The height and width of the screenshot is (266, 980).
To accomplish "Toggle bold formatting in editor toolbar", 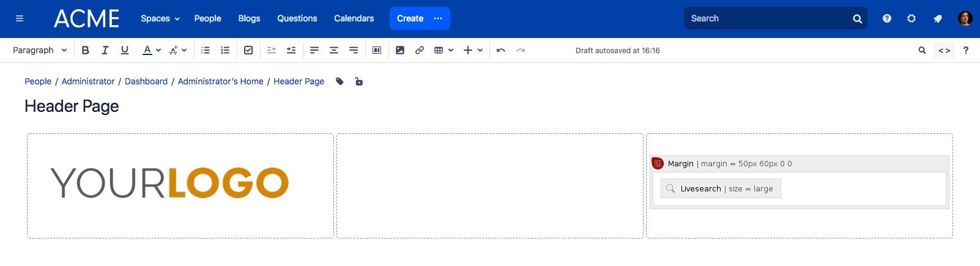I will coord(86,50).
